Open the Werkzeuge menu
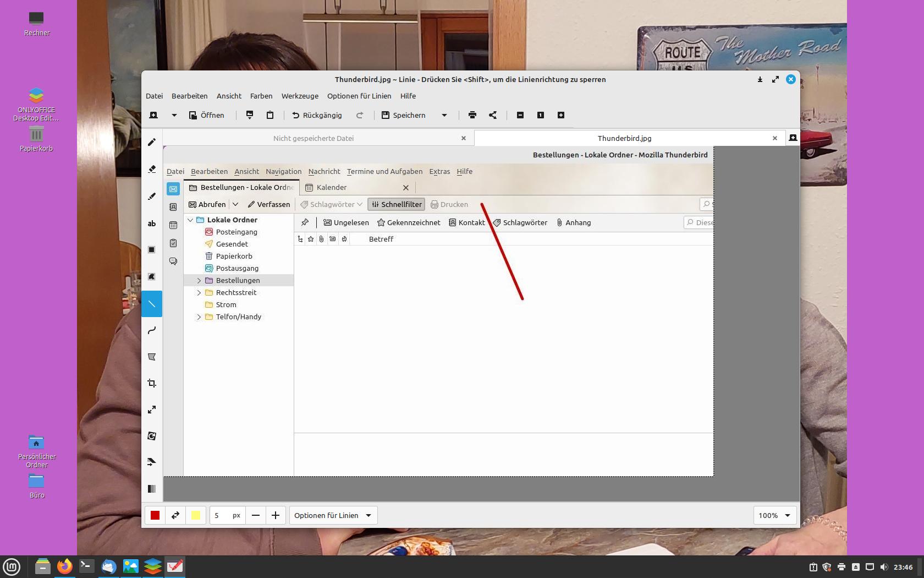This screenshot has width=924, height=578. pyautogui.click(x=300, y=96)
